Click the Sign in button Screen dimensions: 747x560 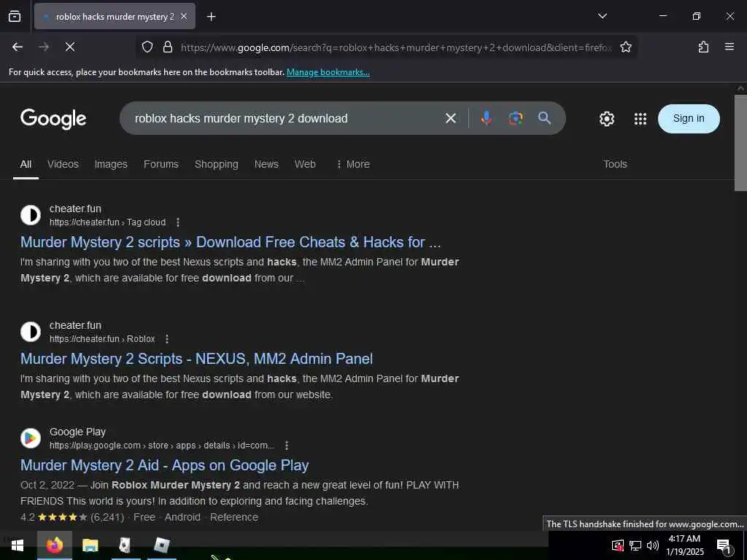coord(689,119)
